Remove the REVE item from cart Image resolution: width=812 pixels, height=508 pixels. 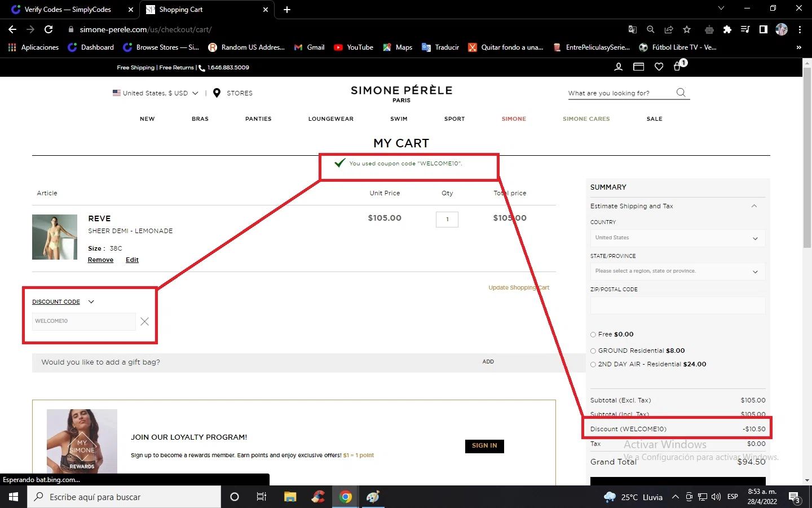point(100,260)
